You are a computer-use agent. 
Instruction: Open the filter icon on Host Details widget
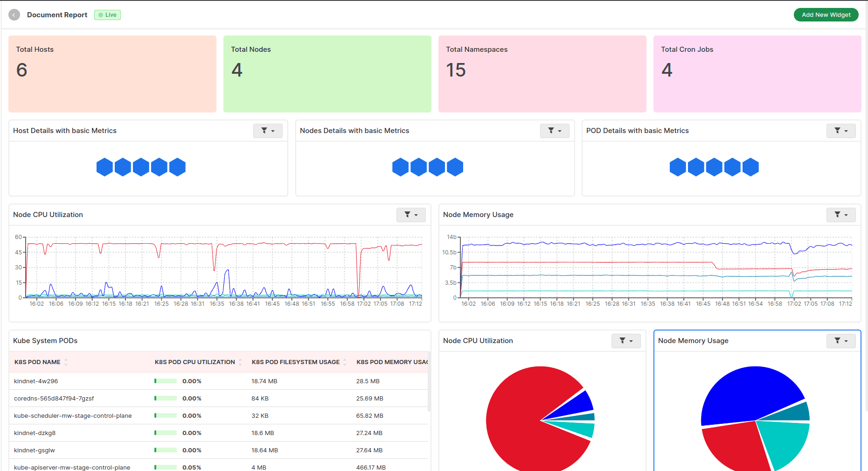[264, 131]
